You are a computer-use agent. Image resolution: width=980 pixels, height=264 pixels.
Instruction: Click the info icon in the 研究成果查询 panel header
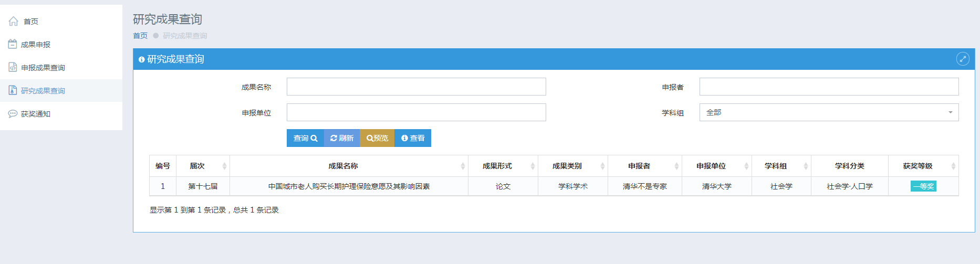(x=141, y=59)
